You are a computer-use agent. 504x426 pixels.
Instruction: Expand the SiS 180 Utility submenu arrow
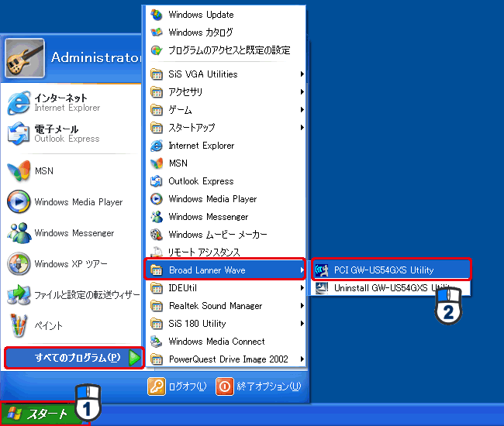click(302, 324)
